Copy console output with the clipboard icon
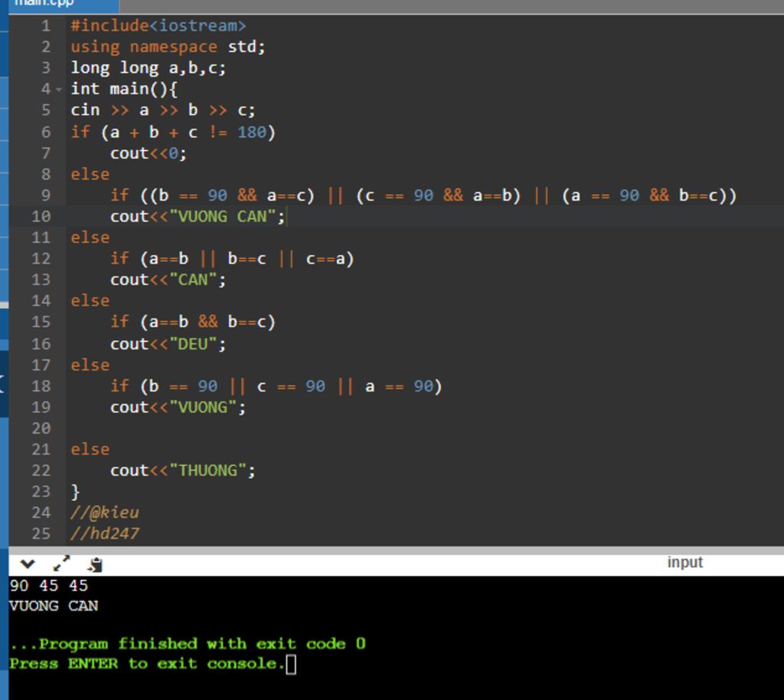 (x=95, y=564)
